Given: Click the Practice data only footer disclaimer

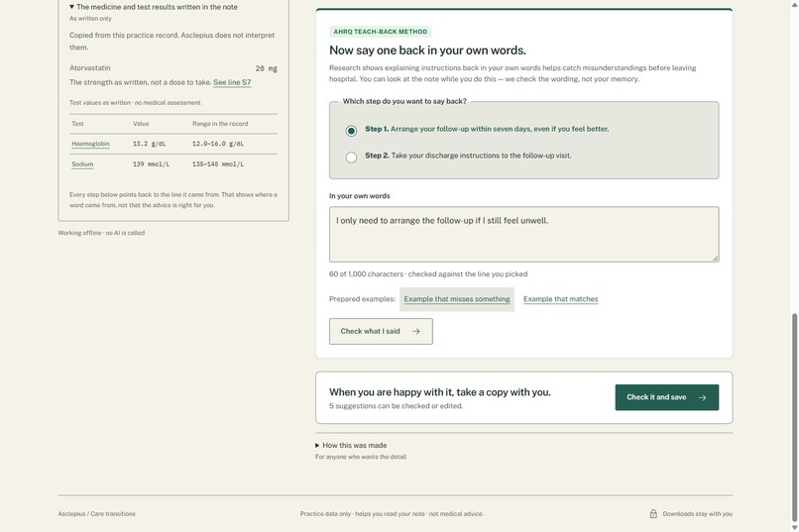Looking at the screenshot, I should 392,514.
